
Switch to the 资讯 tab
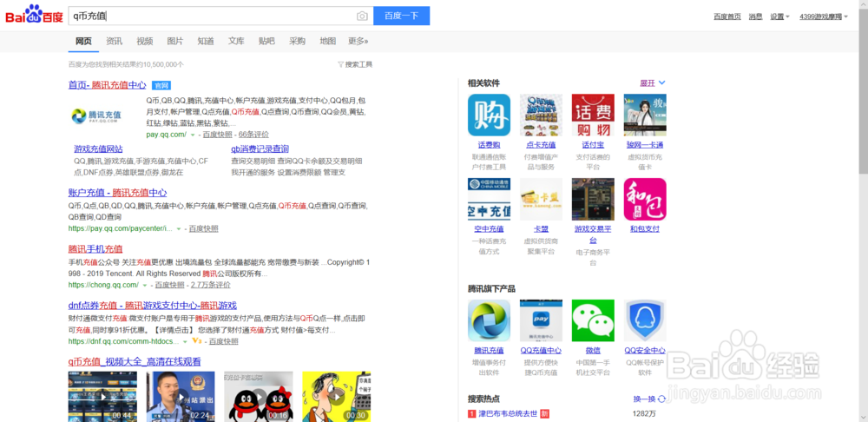coord(114,41)
